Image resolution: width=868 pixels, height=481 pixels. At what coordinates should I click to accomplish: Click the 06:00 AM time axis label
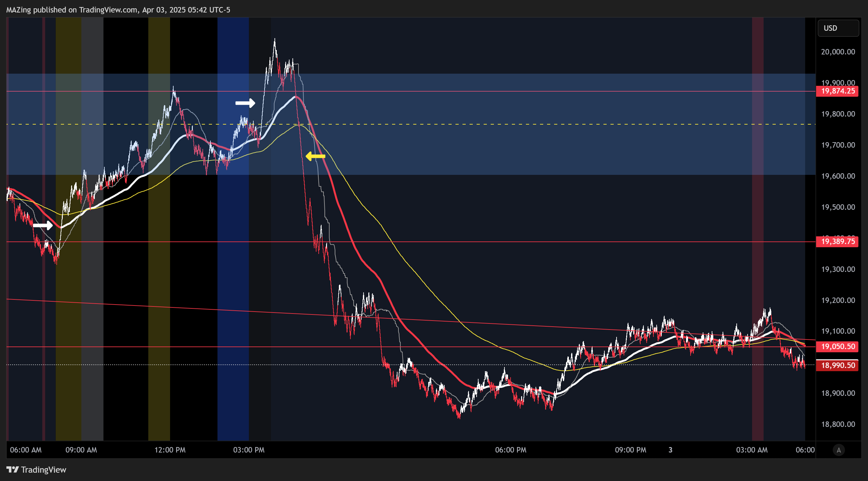click(26, 450)
